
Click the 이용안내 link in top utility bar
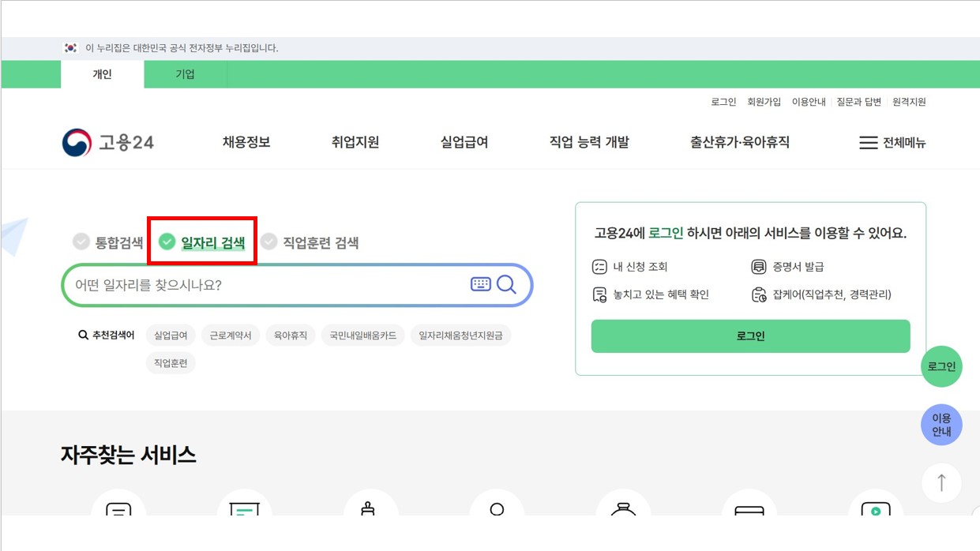pos(809,102)
